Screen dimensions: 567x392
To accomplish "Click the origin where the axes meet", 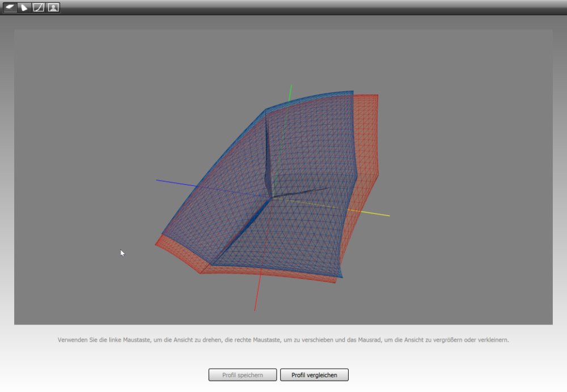I will pyautogui.click(x=273, y=197).
